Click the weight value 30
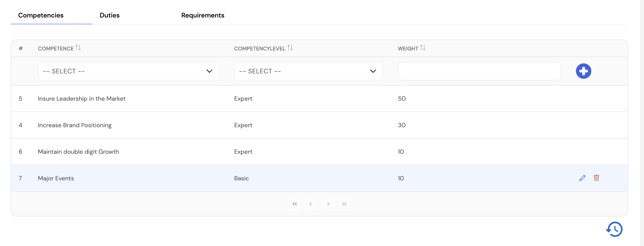 [402, 125]
